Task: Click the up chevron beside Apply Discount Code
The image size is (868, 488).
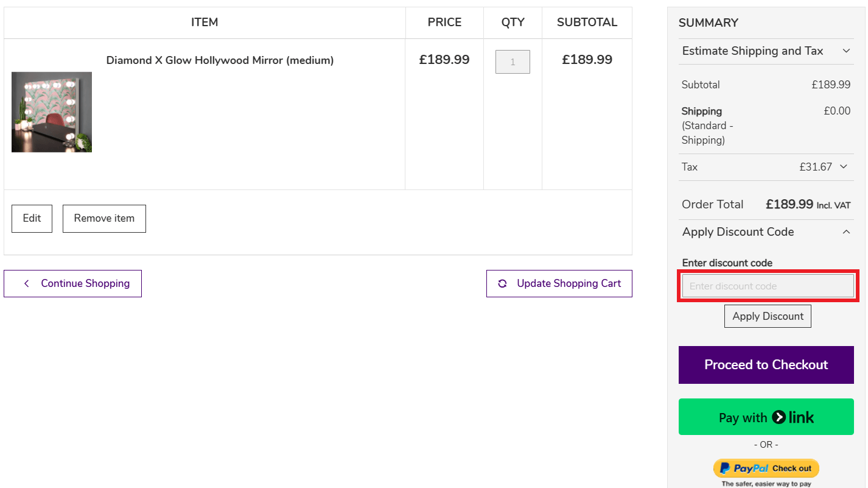Action: 846,232
